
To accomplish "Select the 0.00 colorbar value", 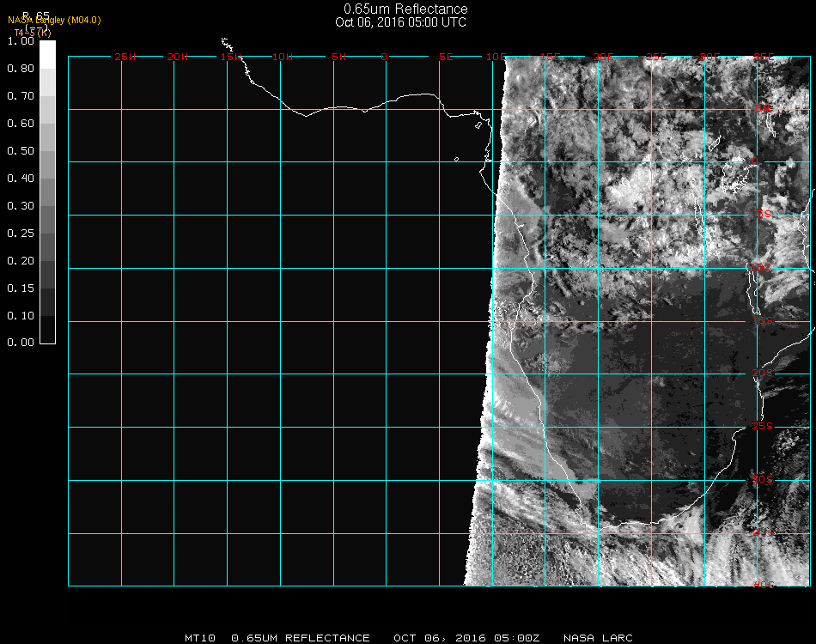I will (x=21, y=343).
